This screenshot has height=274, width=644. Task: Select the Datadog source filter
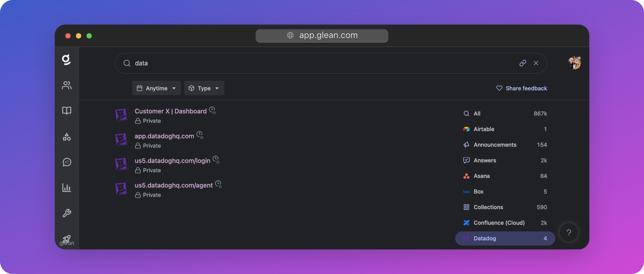click(x=505, y=238)
